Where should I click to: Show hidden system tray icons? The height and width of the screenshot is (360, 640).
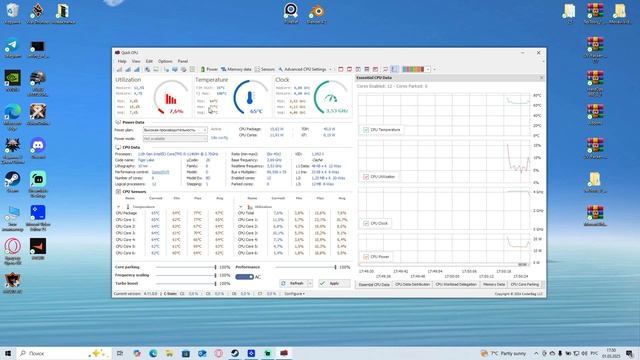point(536,353)
